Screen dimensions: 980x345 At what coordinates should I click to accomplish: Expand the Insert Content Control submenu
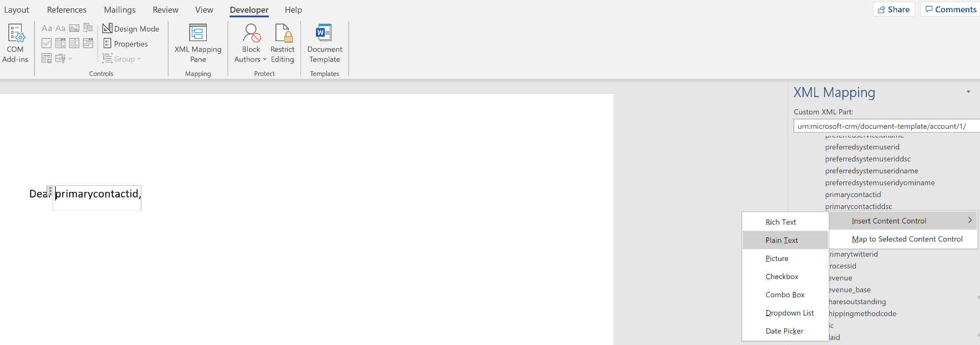(903, 221)
